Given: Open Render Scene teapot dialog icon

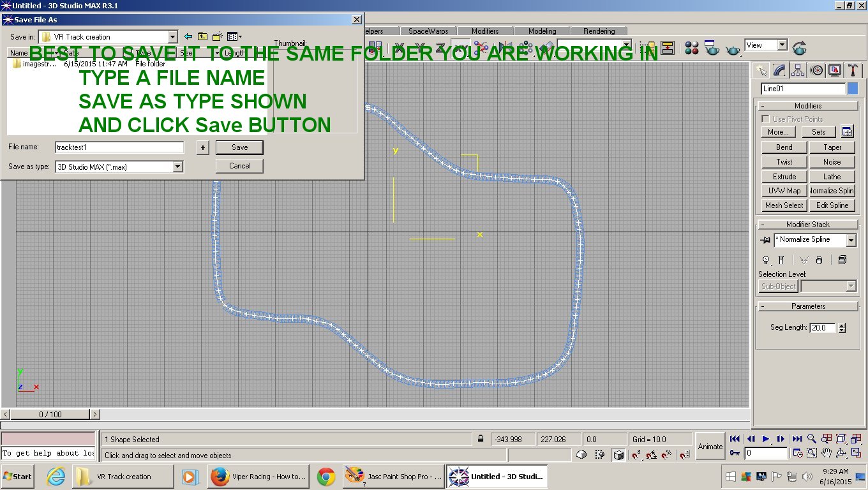Looking at the screenshot, I should pyautogui.click(x=712, y=48).
